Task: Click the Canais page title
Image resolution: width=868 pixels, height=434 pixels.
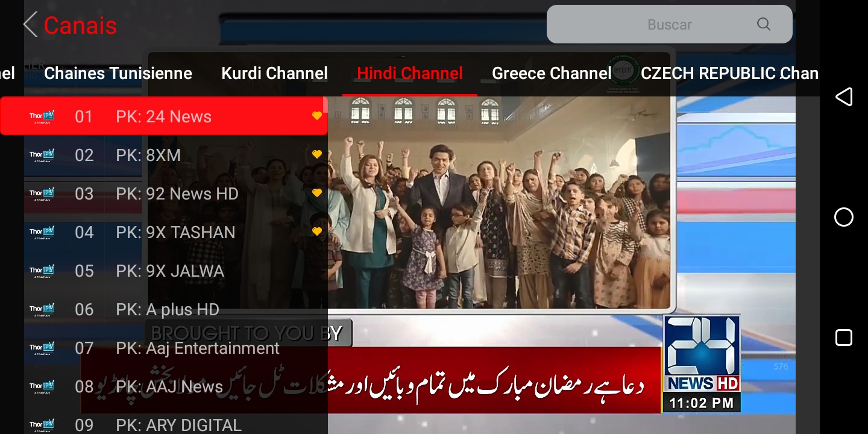Action: (x=80, y=25)
